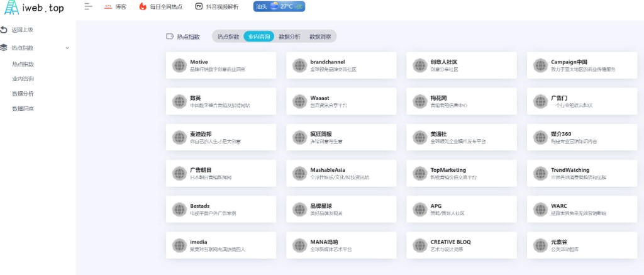Select the 业内咨询 tab pill
644x275 pixels.
click(258, 36)
